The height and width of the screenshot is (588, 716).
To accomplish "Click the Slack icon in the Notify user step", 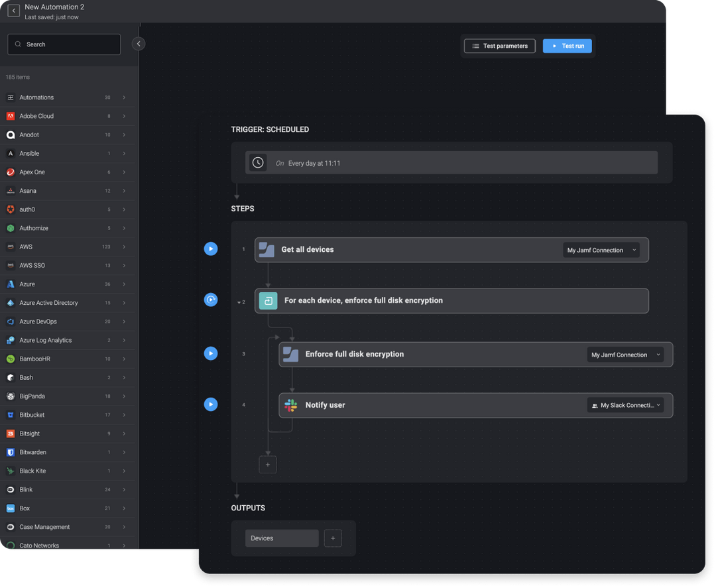I will [291, 404].
